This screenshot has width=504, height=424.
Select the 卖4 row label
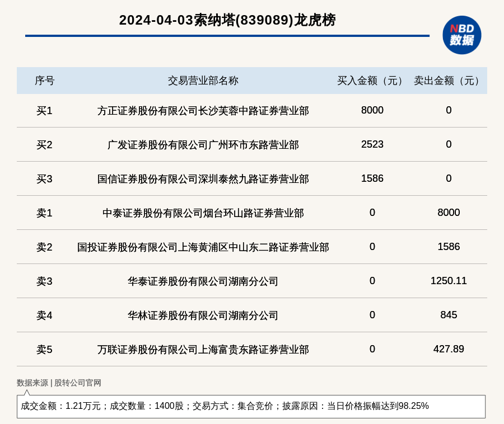pos(44,315)
